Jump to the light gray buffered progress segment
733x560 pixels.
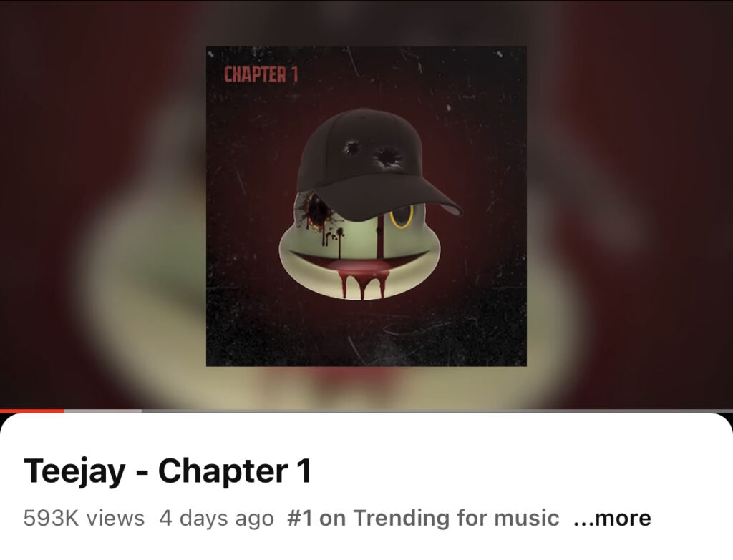click(103, 411)
